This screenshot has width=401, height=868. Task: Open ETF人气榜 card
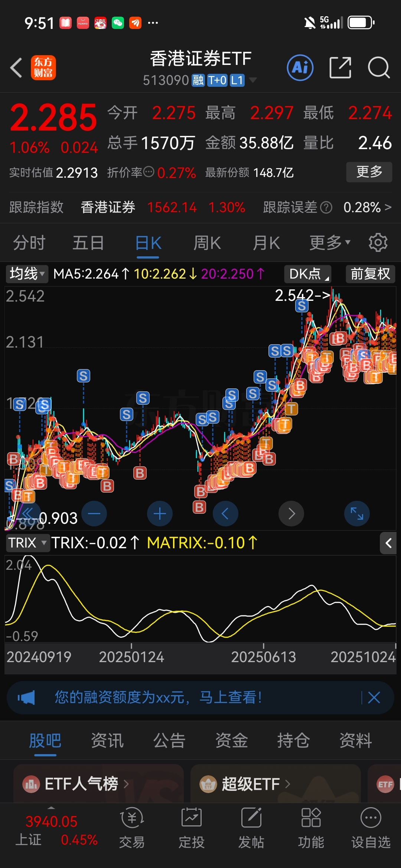click(x=98, y=783)
